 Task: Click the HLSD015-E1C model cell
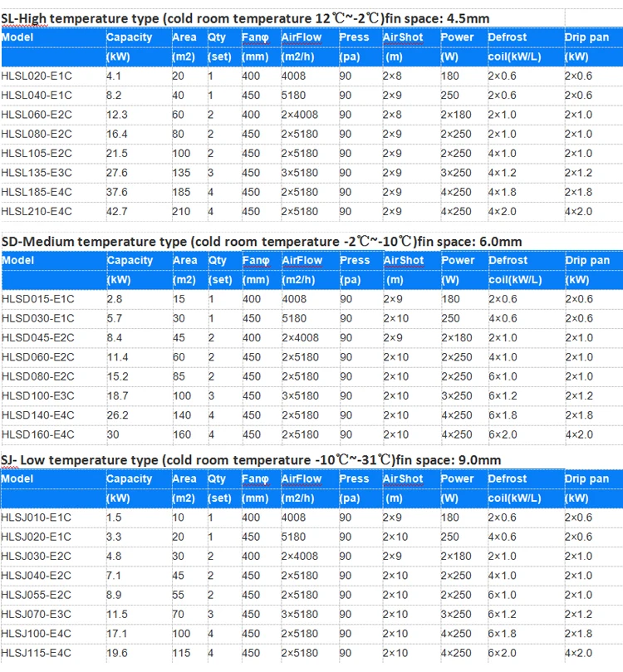pos(37,299)
